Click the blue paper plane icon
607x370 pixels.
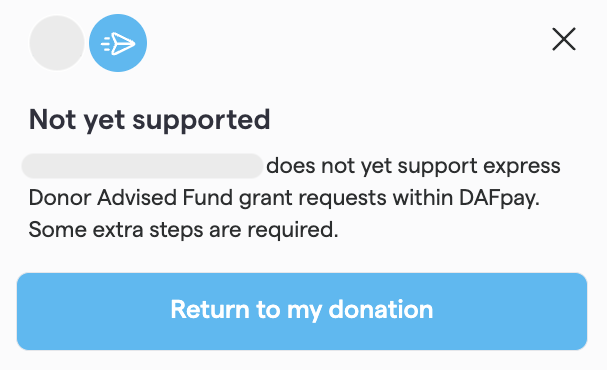point(118,43)
